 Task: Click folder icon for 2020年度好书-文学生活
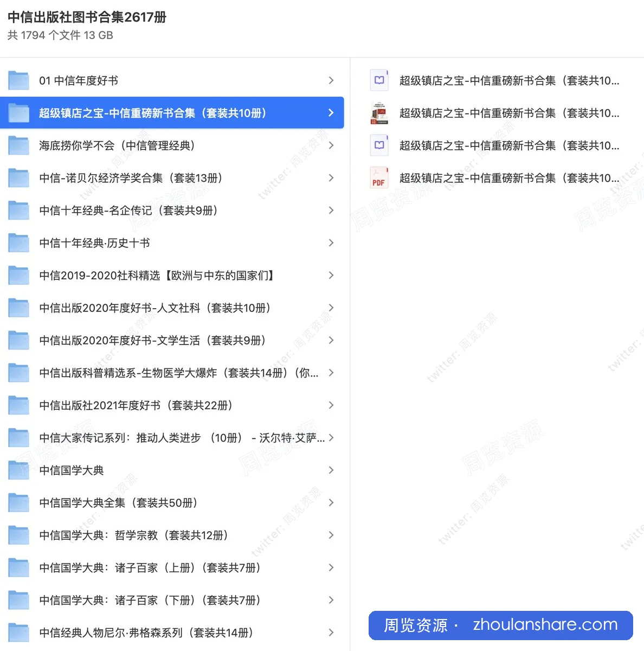(x=18, y=341)
